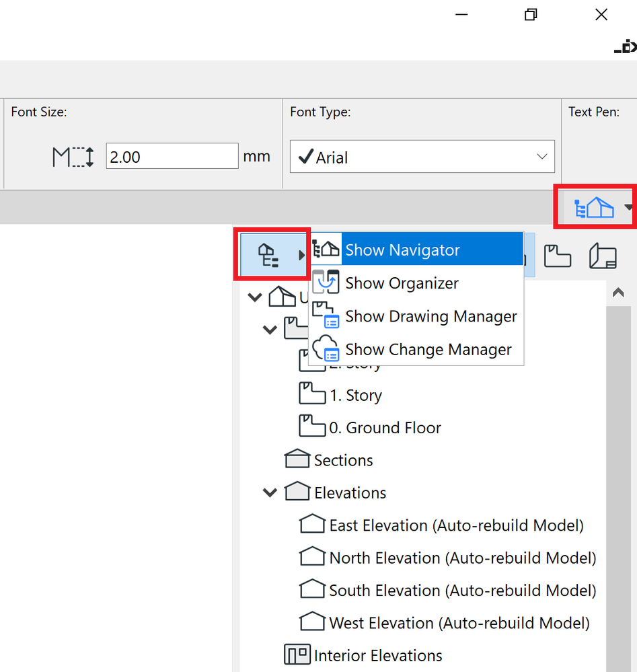Viewport: 637px width, 672px height.
Task: Open the East Elevation (Auto-rebuild Model) view
Action: 456,525
